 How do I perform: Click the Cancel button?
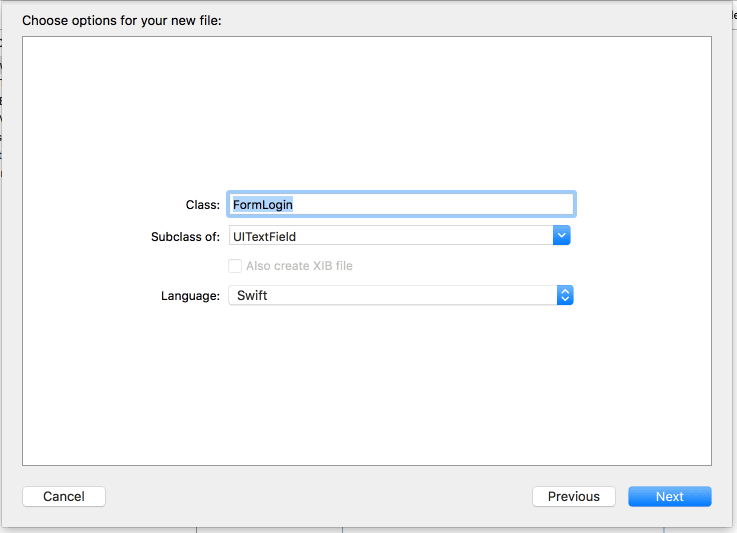(64, 496)
